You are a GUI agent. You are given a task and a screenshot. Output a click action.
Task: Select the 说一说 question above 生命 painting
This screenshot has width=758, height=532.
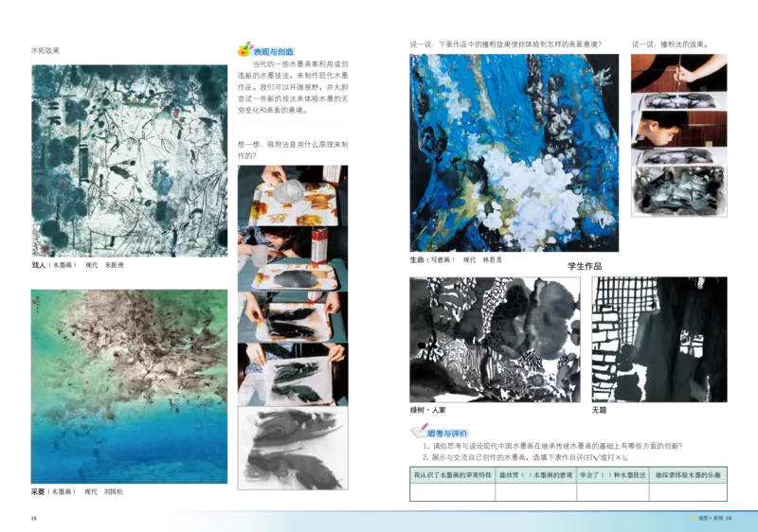[x=506, y=44]
